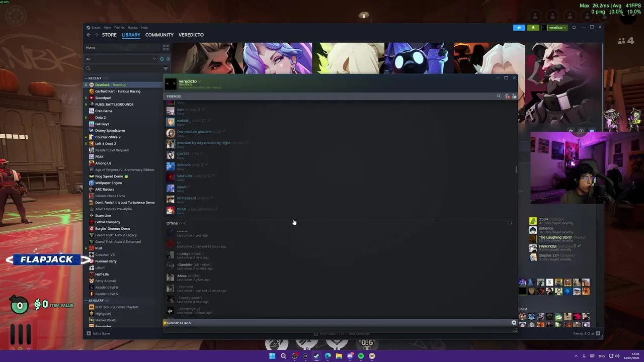Open Friends & Chat at bottom right

[587, 333]
